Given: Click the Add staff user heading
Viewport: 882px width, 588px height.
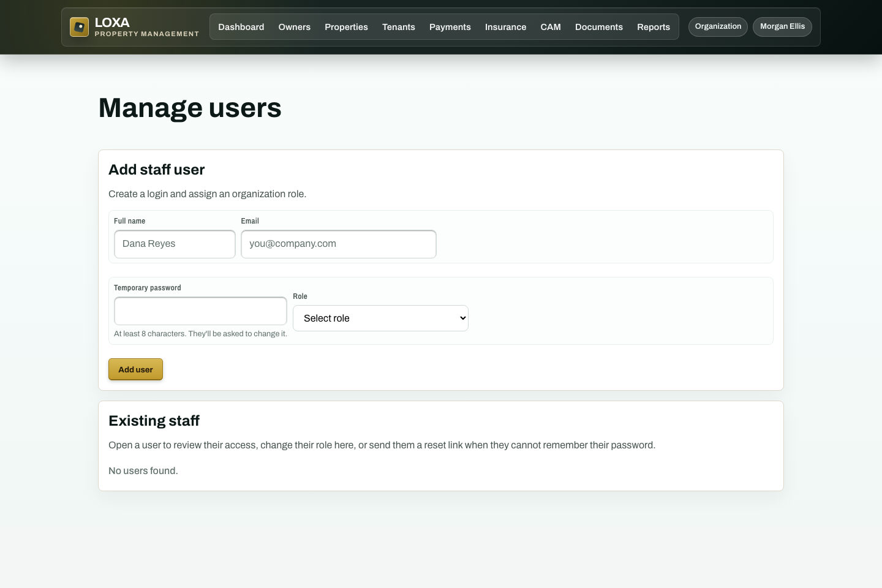Looking at the screenshot, I should point(157,170).
